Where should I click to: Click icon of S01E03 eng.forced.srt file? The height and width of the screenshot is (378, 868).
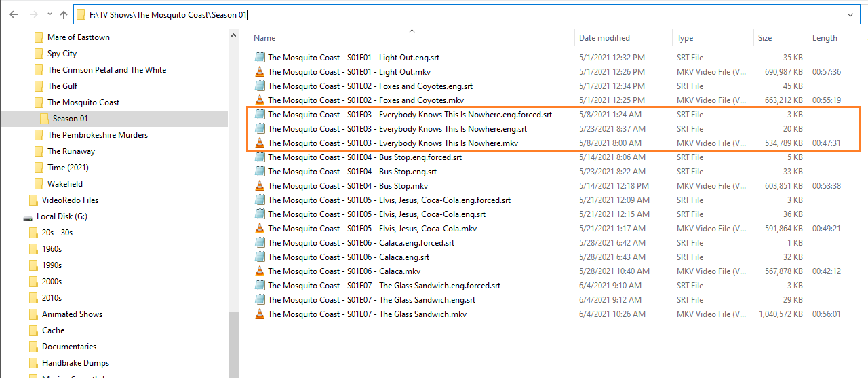259,115
